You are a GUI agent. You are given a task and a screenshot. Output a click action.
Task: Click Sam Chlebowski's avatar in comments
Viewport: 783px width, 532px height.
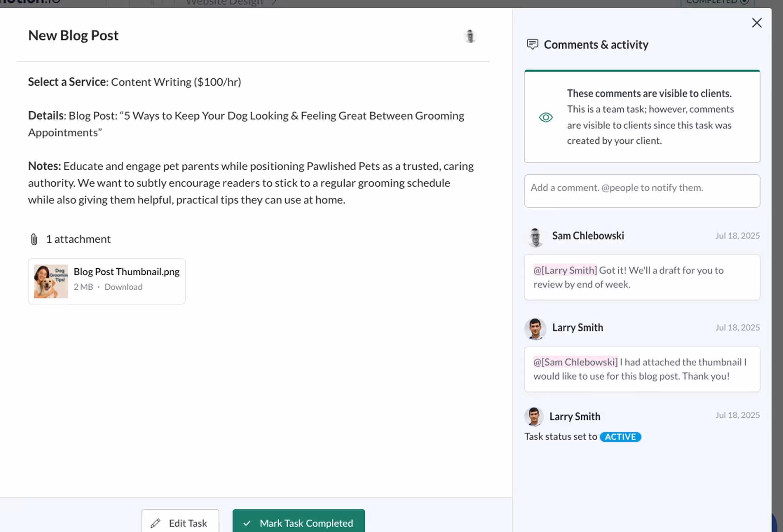(535, 237)
